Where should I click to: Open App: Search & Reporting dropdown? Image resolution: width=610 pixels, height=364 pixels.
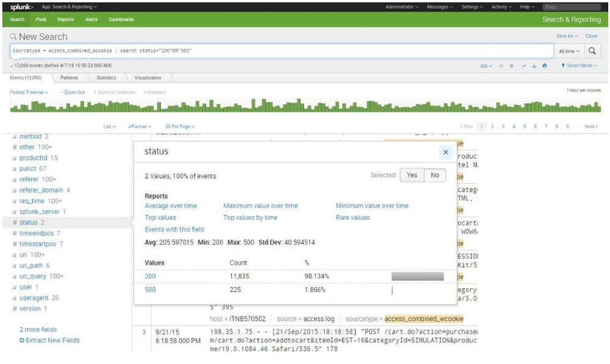pos(69,7)
